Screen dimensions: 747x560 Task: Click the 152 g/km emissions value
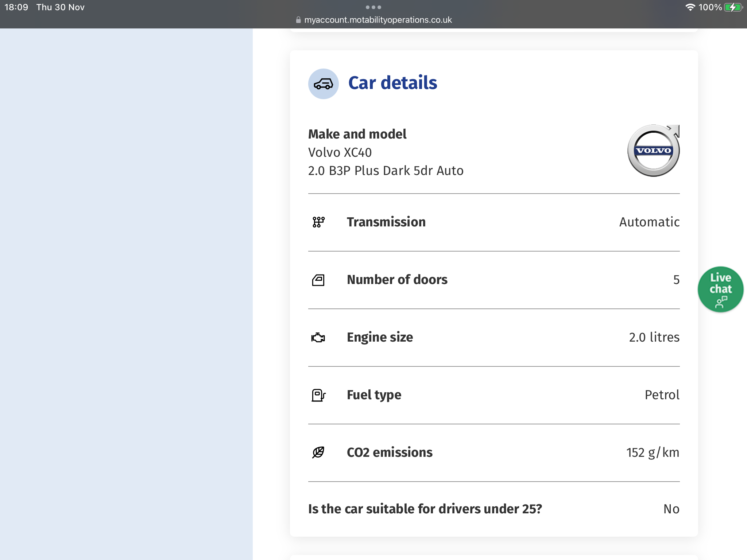point(653,452)
